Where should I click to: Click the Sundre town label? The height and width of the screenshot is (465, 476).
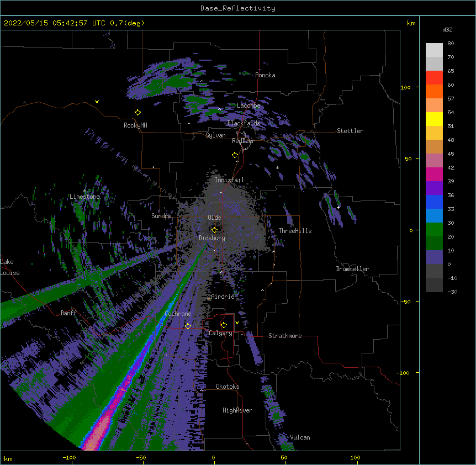(x=161, y=216)
